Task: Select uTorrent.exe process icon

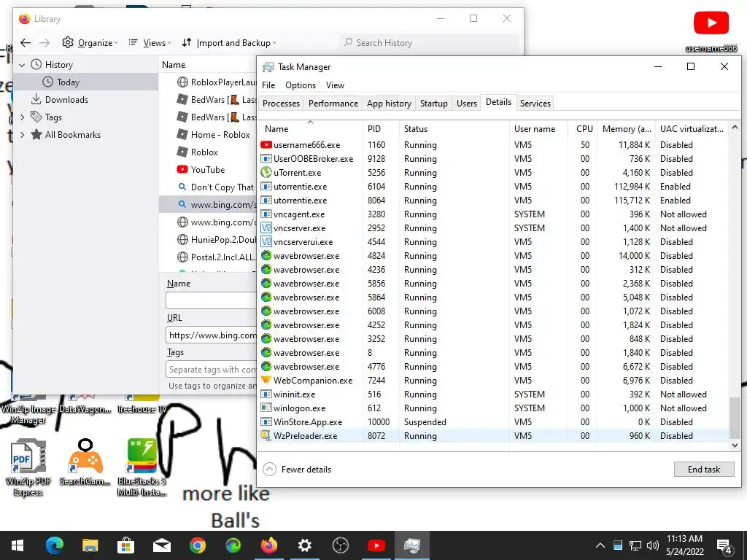Action: click(266, 172)
